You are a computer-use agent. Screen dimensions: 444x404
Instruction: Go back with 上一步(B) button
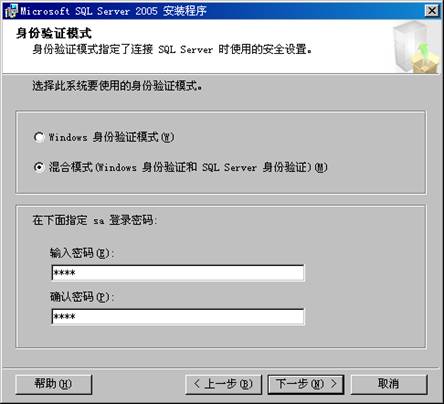223,384
